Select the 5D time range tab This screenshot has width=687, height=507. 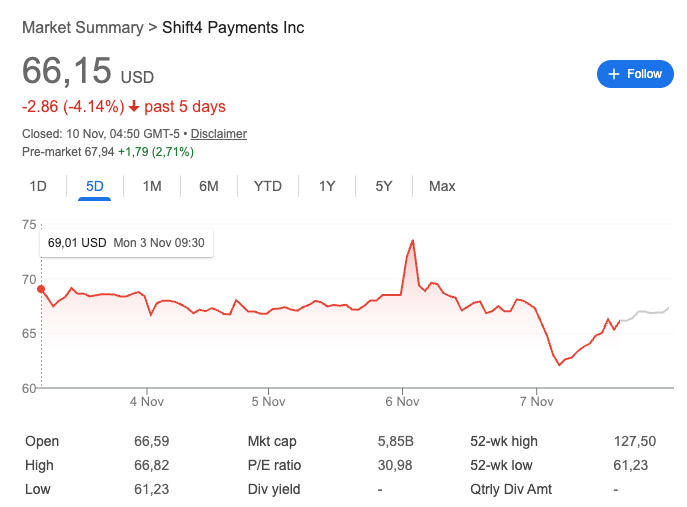(x=95, y=186)
